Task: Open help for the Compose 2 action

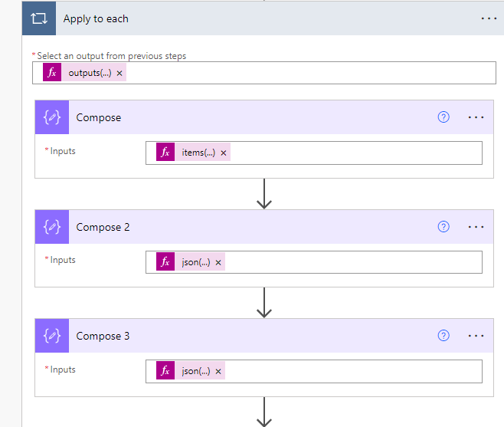Action: pyautogui.click(x=443, y=227)
